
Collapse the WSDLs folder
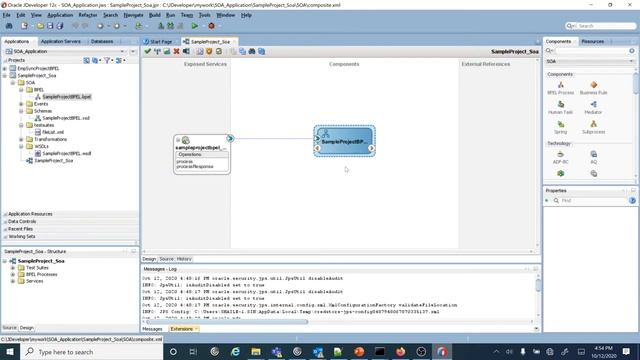[x=21, y=147]
